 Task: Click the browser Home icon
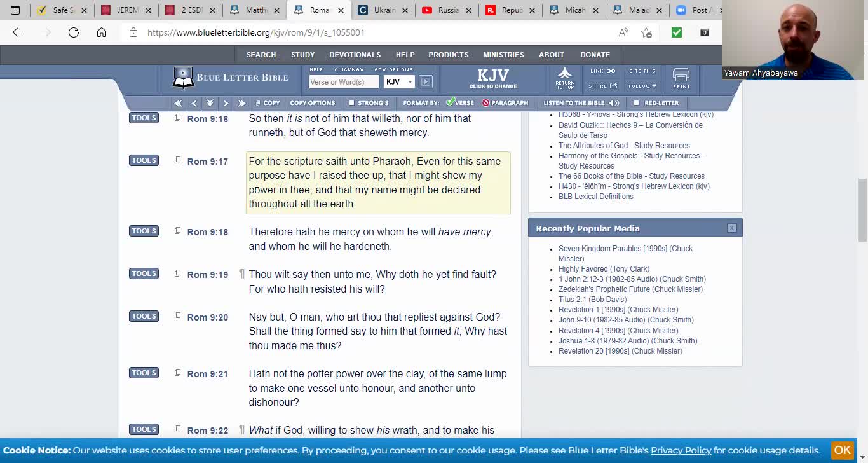(102, 32)
